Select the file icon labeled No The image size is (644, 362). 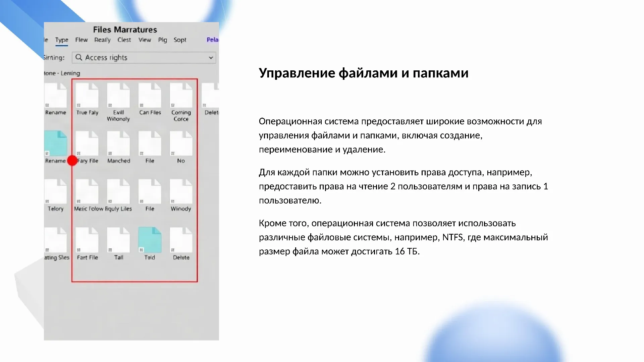coord(181,144)
